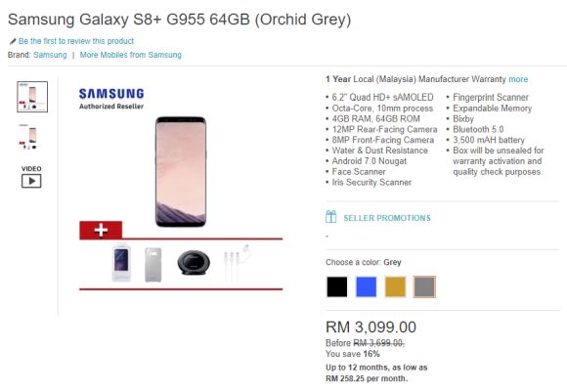Click the main Galaxy S8+ phone image
Viewport: 567px width, 392px height.
coord(181,172)
